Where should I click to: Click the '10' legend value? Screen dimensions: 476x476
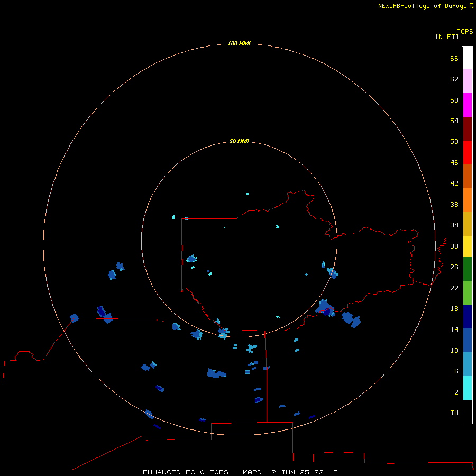pyautogui.click(x=454, y=350)
